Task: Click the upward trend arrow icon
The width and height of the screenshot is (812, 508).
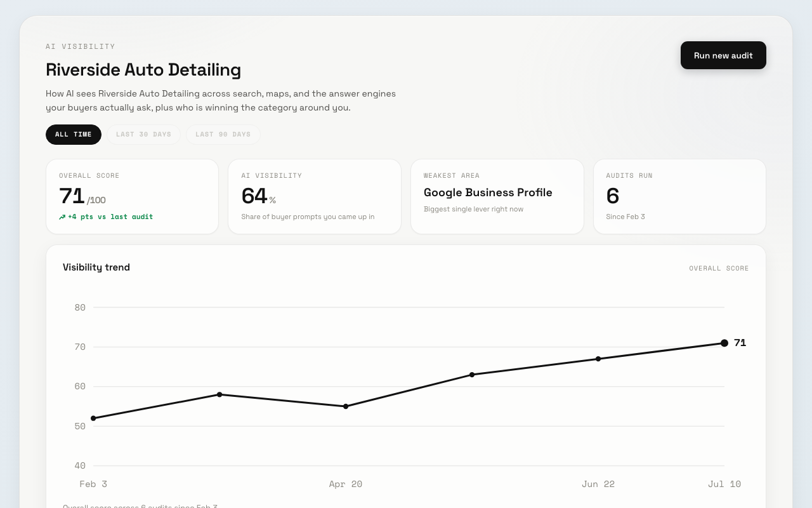Action: pos(62,217)
